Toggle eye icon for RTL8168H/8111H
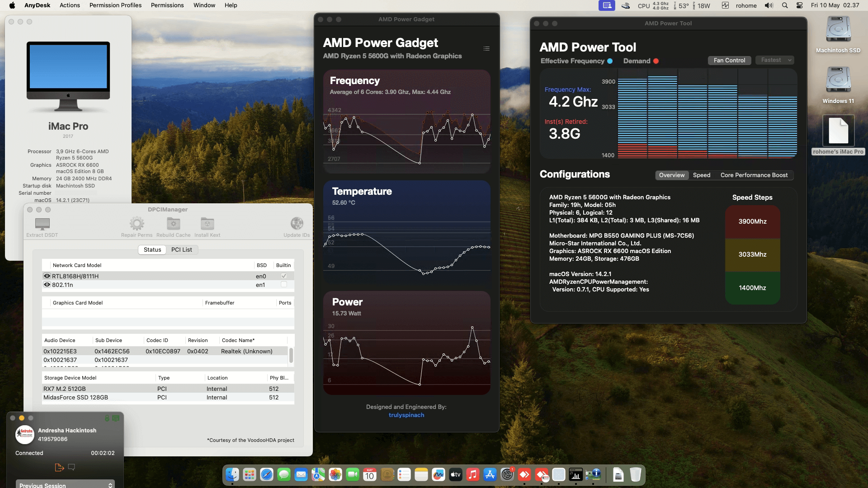Screen dimensions: 868x488 47,276
